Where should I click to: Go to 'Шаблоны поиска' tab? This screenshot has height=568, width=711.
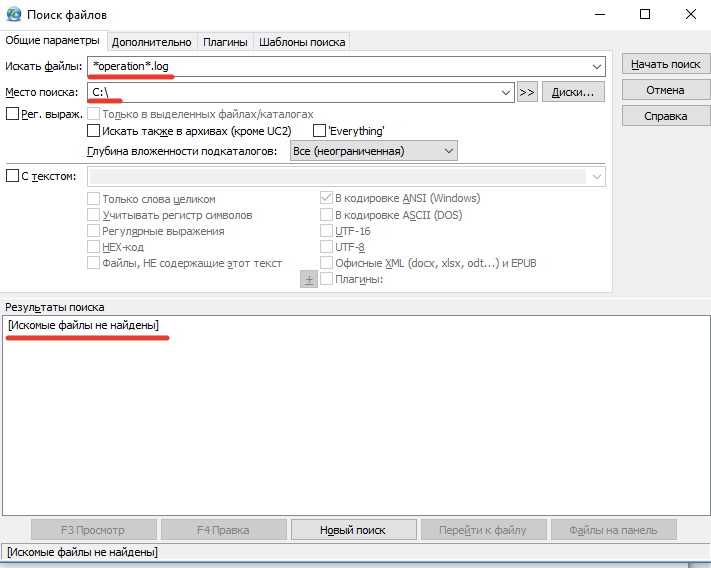(301, 42)
